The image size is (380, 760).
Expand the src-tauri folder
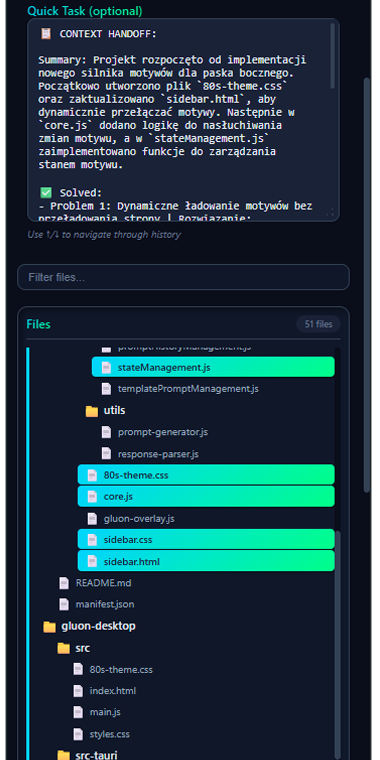[96, 755]
